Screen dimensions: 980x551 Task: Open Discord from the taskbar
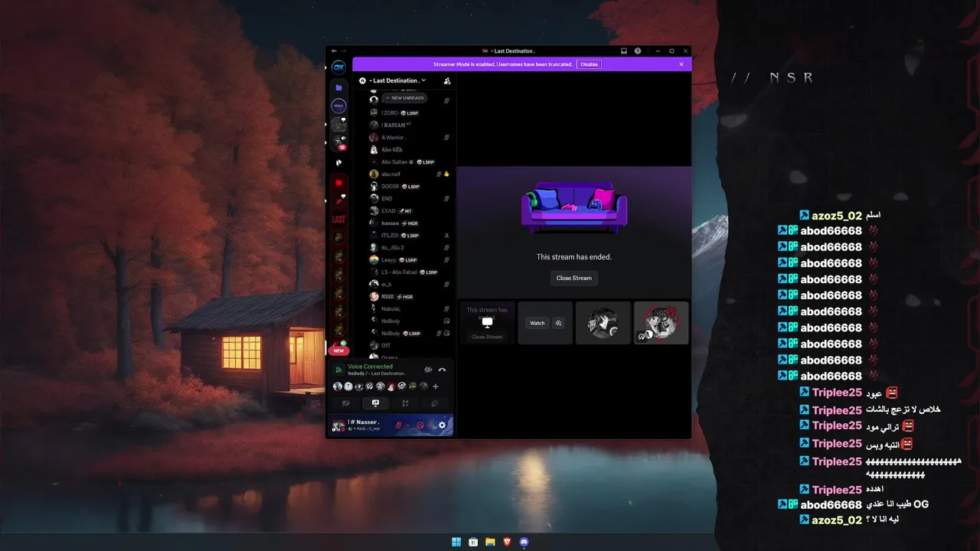pos(524,542)
